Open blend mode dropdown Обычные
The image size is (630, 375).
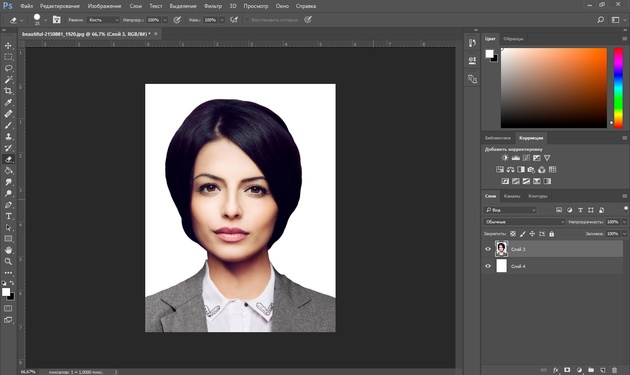(524, 222)
